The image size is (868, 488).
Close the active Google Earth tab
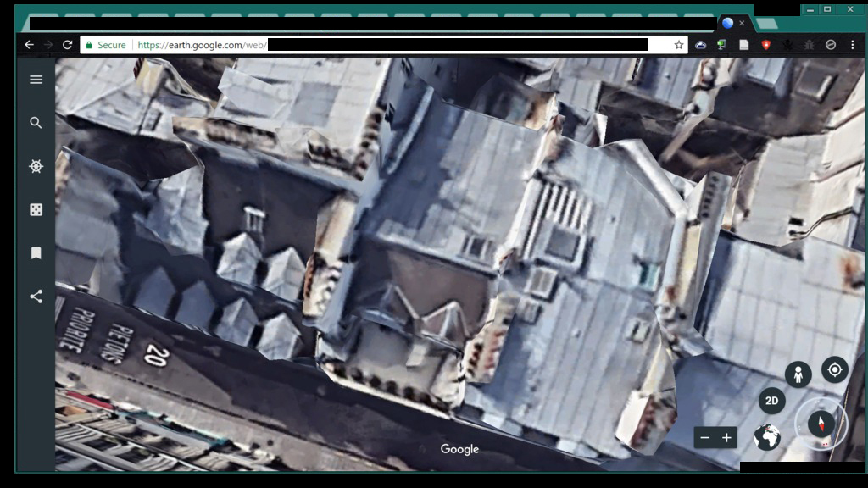point(742,23)
